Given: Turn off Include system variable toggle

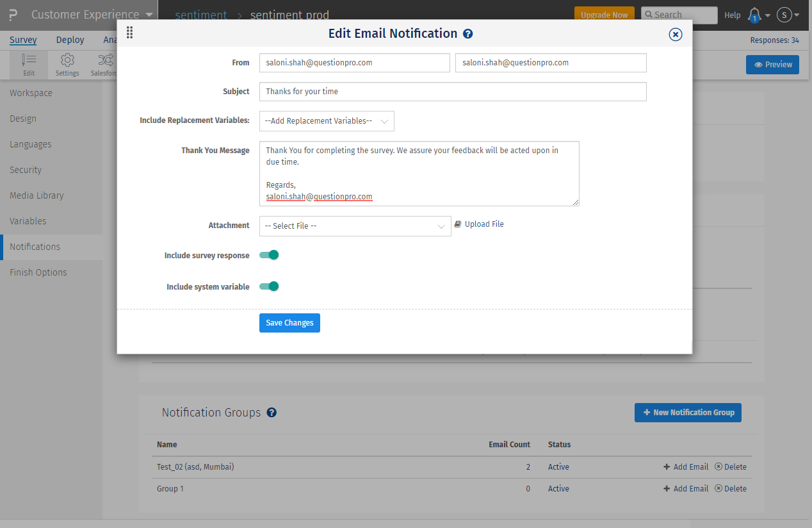Looking at the screenshot, I should [269, 286].
